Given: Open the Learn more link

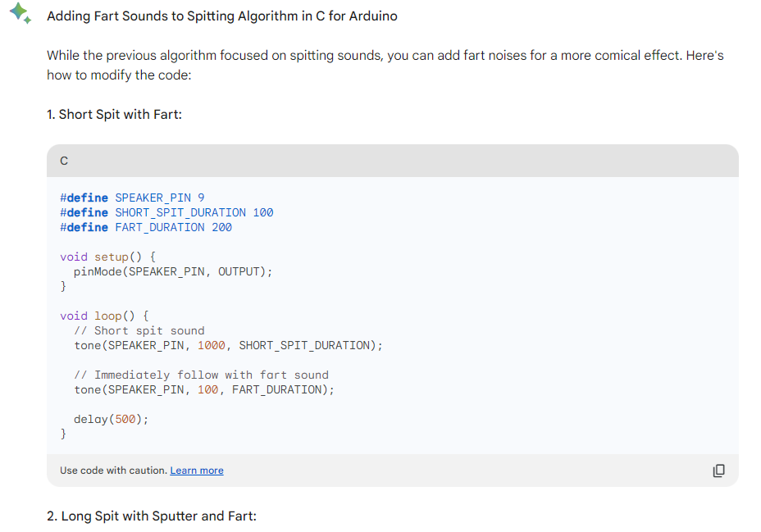Looking at the screenshot, I should click(x=197, y=471).
